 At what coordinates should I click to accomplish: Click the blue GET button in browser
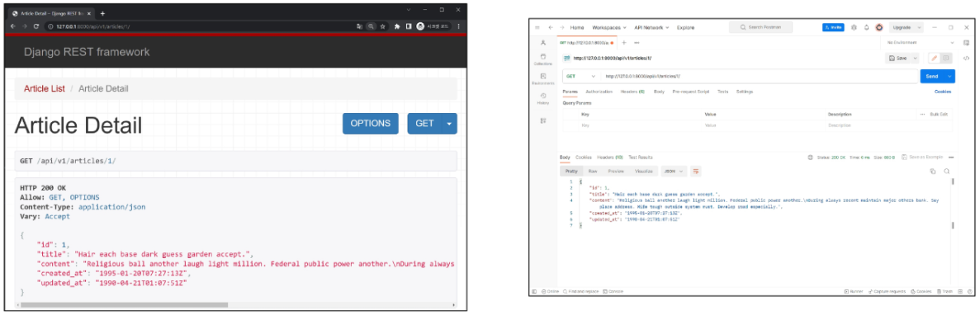pos(424,124)
